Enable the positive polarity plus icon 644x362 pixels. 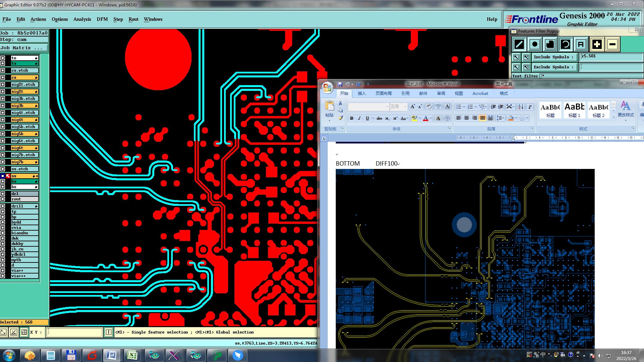point(597,44)
